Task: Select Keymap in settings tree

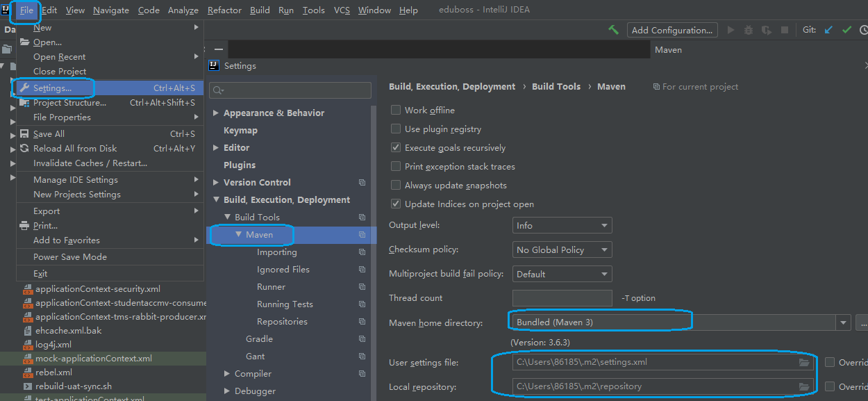Action: (240, 131)
